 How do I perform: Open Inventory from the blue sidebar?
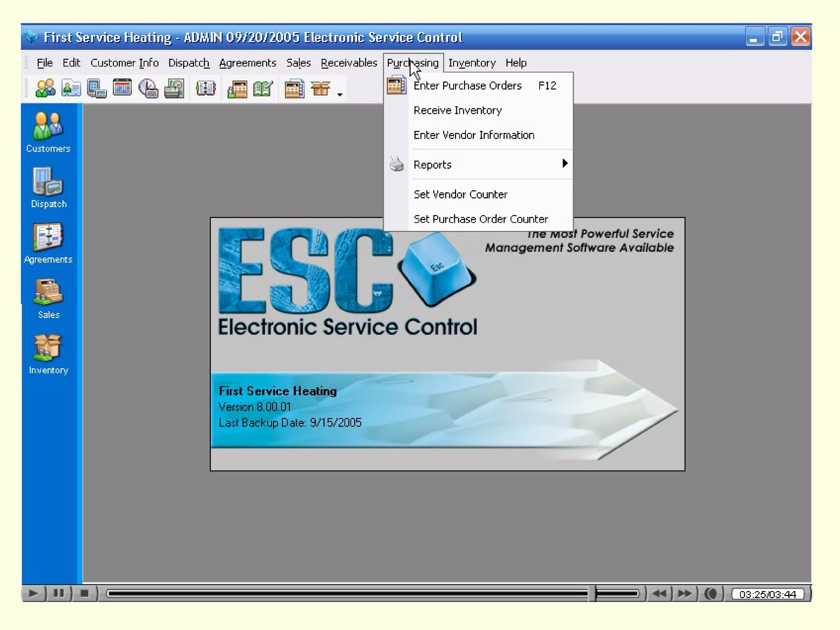click(x=48, y=354)
